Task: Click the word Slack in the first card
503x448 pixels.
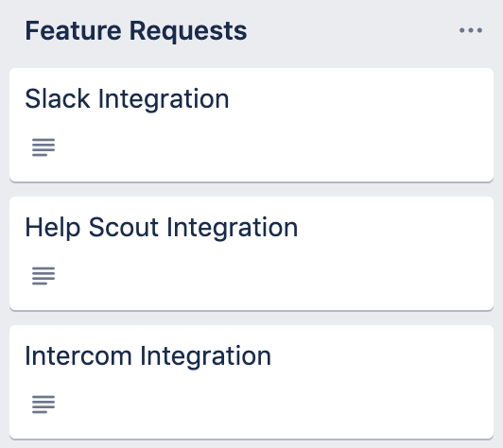Action: click(x=58, y=99)
